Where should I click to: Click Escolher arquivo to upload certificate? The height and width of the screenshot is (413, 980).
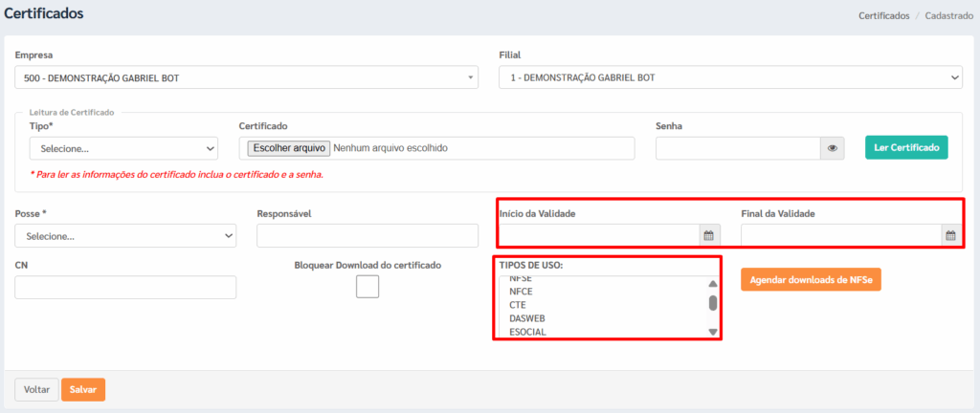[289, 148]
